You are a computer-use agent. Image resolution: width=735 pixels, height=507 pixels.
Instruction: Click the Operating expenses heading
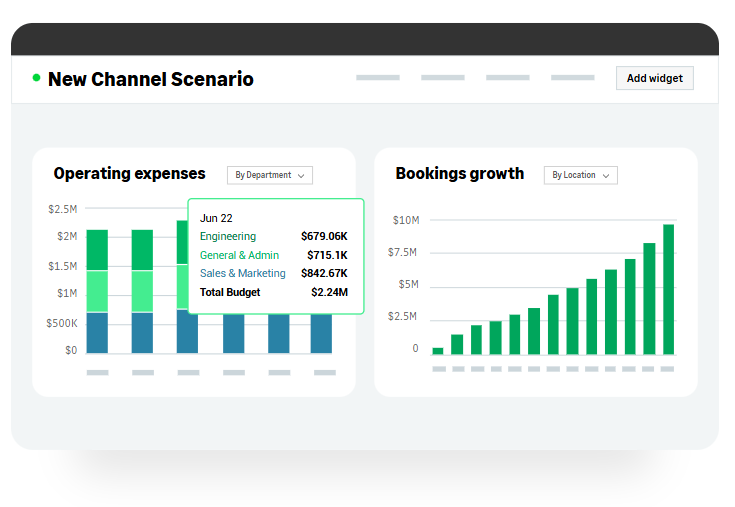[x=129, y=173]
